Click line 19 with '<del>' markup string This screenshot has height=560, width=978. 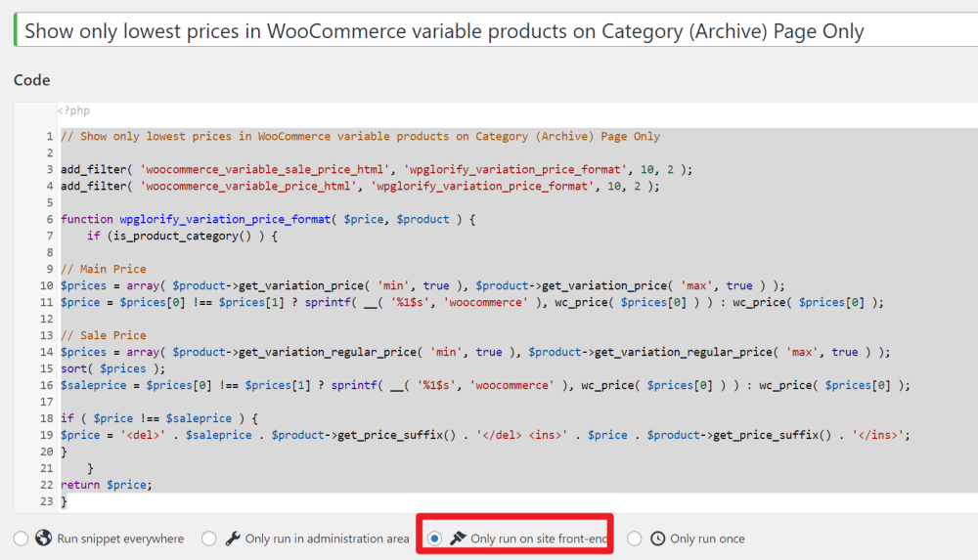click(x=485, y=435)
